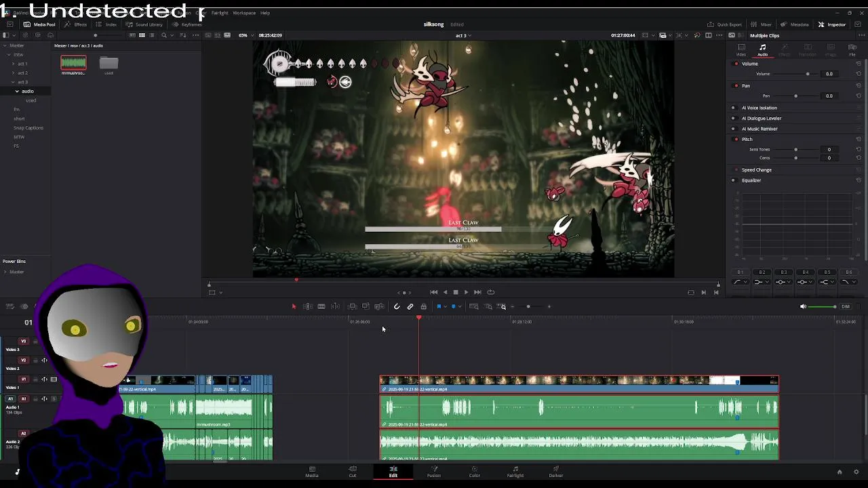Click the Cents slider handle
868x488 pixels.
click(796, 158)
